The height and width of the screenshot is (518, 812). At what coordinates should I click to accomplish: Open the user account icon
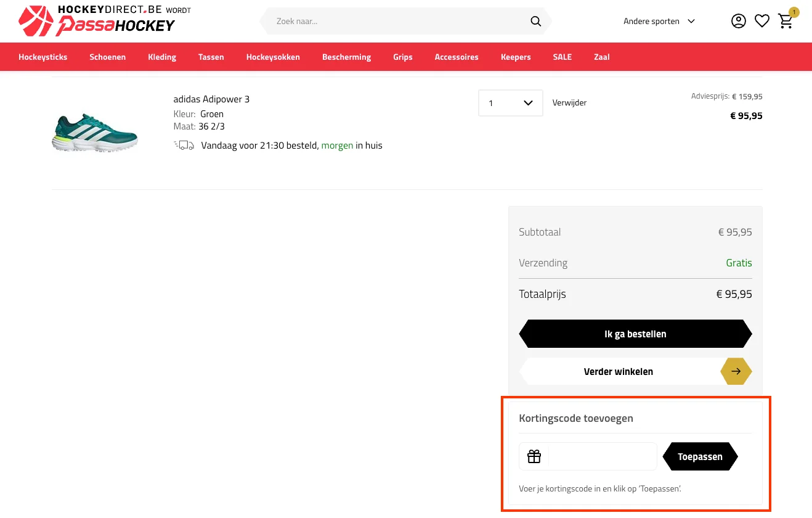738,21
